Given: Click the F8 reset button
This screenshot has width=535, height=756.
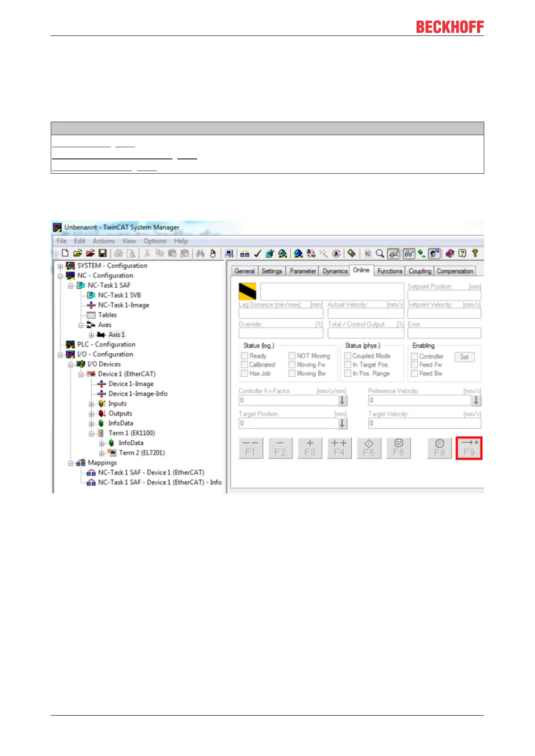Looking at the screenshot, I should pyautogui.click(x=439, y=448).
